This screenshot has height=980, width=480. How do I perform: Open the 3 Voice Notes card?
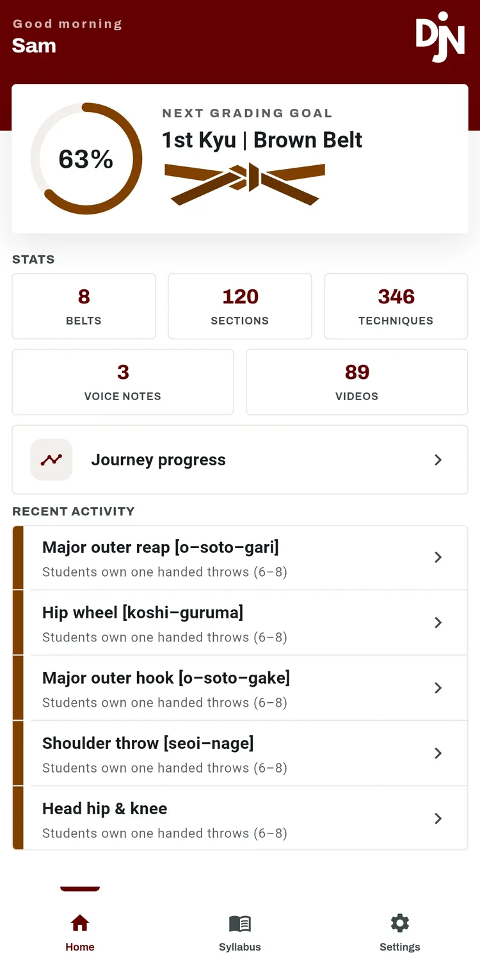(x=123, y=382)
